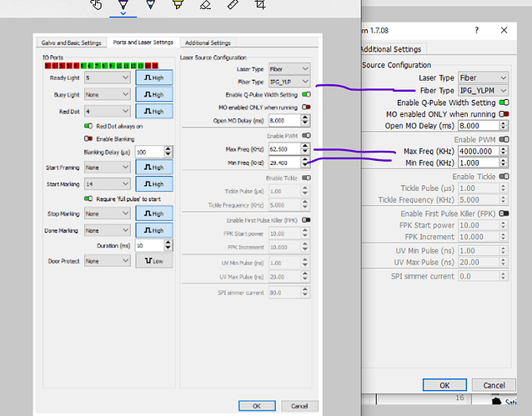Click the Duration (ms) field showing 10

point(149,245)
